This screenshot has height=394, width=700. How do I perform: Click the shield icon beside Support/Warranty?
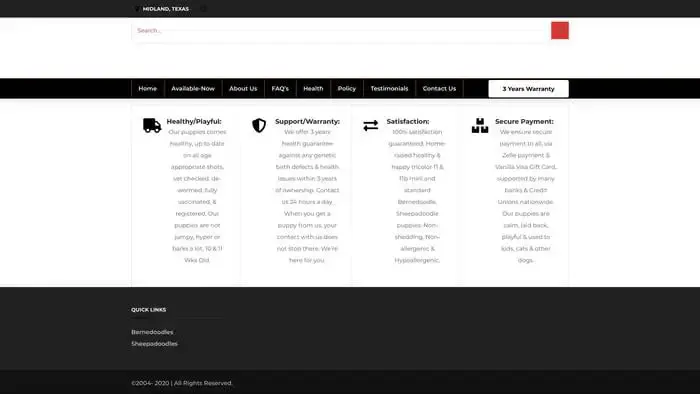pos(259,125)
